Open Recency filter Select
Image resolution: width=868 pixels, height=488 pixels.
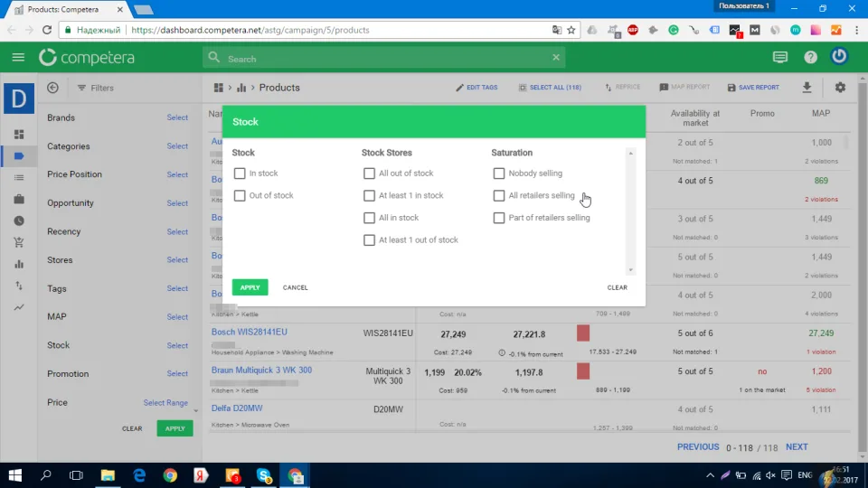coord(177,231)
